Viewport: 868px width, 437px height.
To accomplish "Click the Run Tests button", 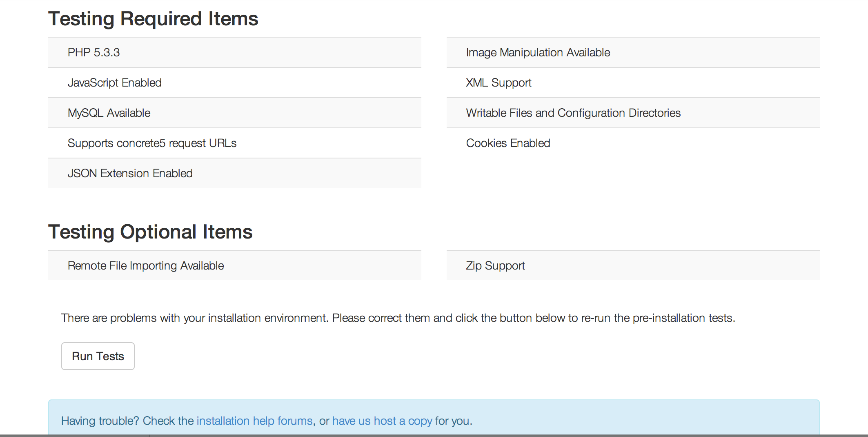I will [98, 356].
